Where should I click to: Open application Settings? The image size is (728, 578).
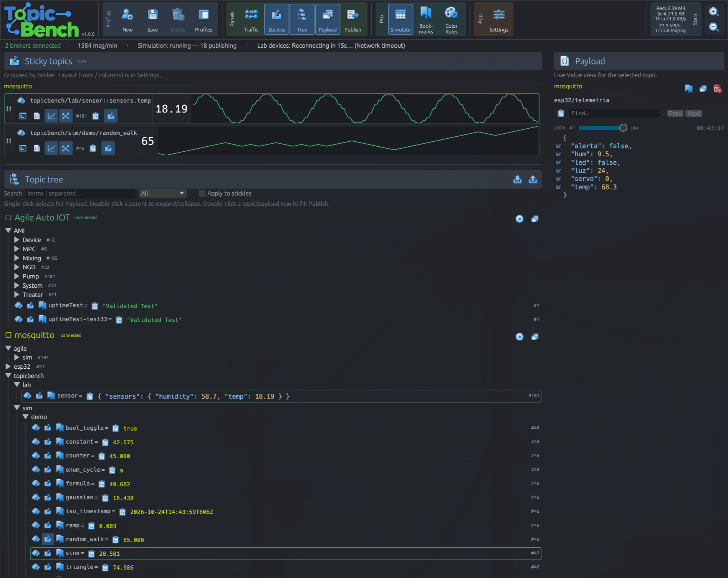[x=499, y=20]
